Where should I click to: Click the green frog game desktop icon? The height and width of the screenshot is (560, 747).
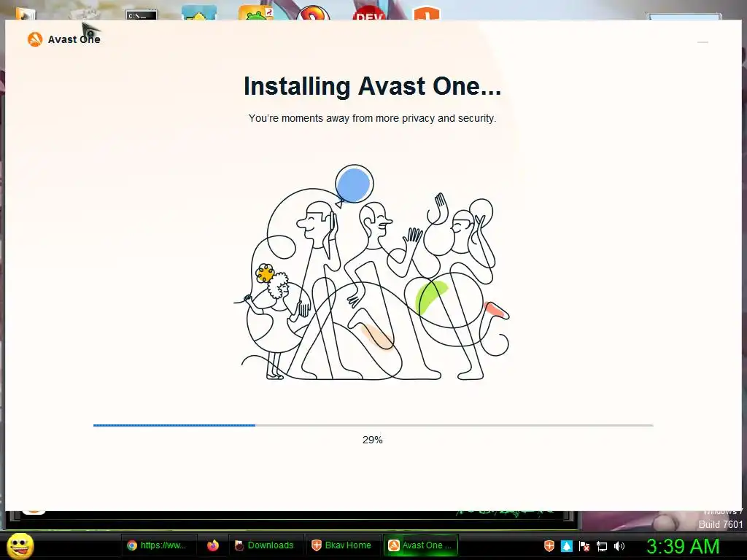point(256,13)
